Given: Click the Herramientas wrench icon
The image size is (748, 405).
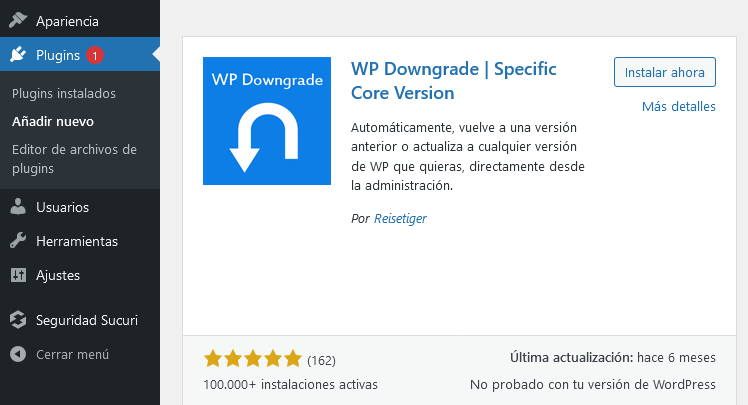Looking at the screenshot, I should coord(17,241).
